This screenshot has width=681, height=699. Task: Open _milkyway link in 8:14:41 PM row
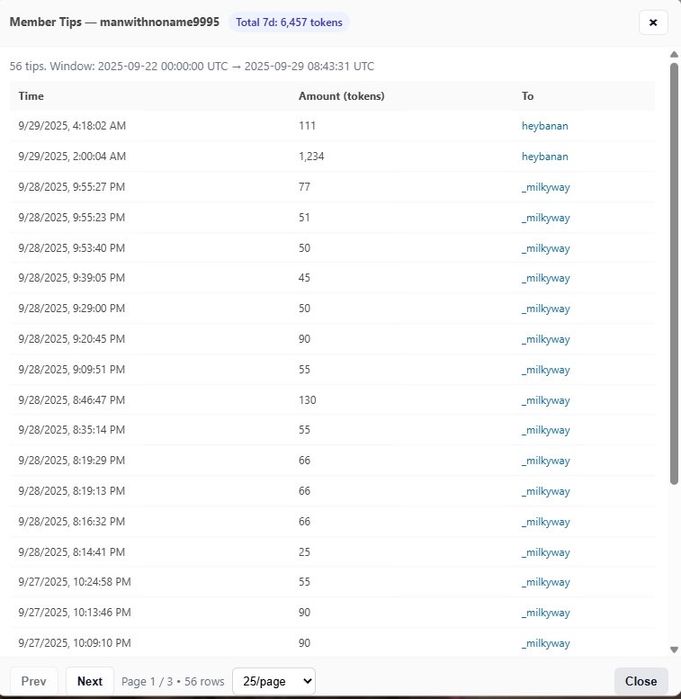tap(546, 552)
